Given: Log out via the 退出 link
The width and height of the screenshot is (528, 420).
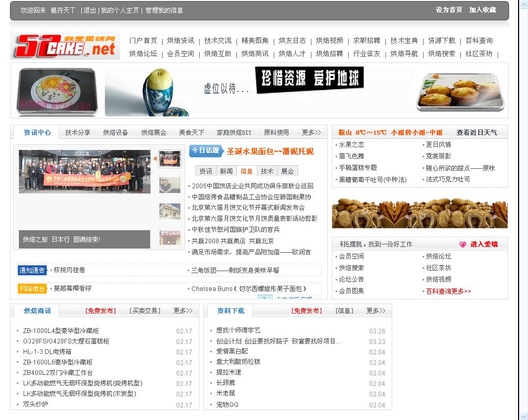Looking at the screenshot, I should click(90, 10).
